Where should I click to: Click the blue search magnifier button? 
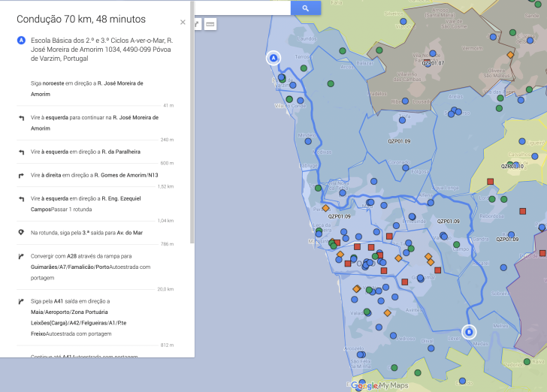coord(306,8)
